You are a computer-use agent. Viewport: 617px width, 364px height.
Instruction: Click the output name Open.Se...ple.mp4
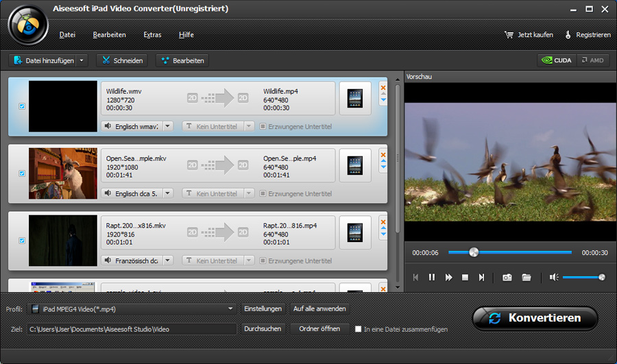pos(289,158)
